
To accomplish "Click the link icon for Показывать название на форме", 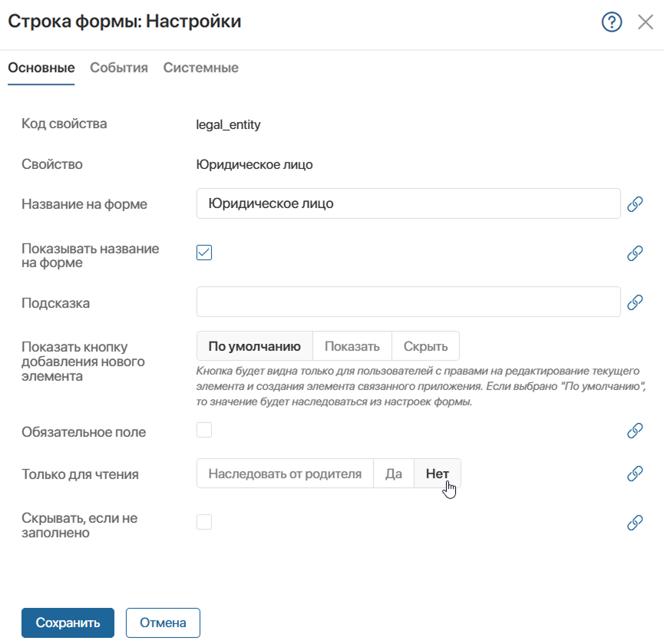I will pos(635,253).
